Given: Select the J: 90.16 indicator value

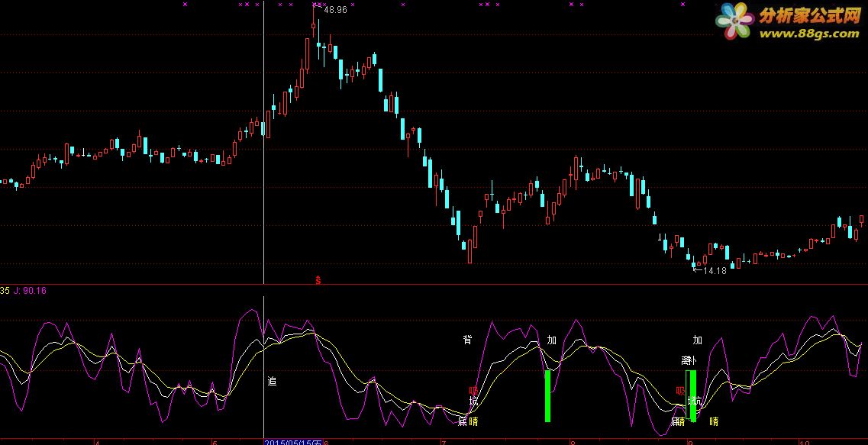Looking at the screenshot, I should pyautogui.click(x=30, y=291).
